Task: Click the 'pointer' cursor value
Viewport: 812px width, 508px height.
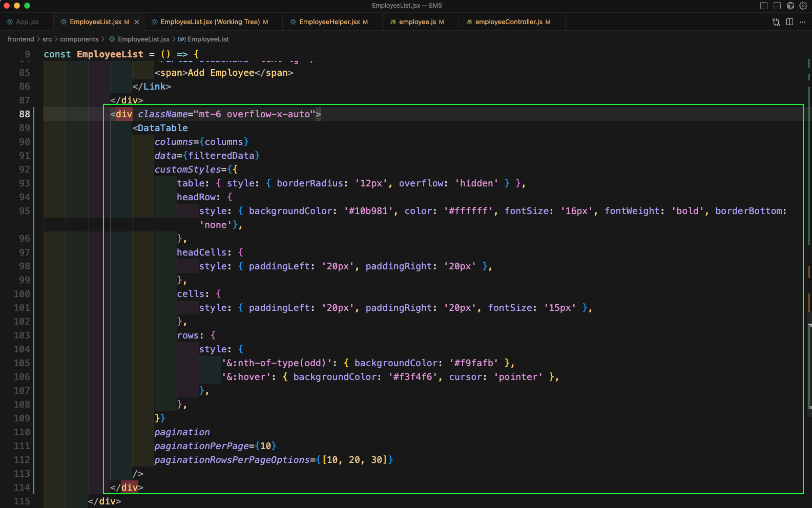Action: coord(518,377)
